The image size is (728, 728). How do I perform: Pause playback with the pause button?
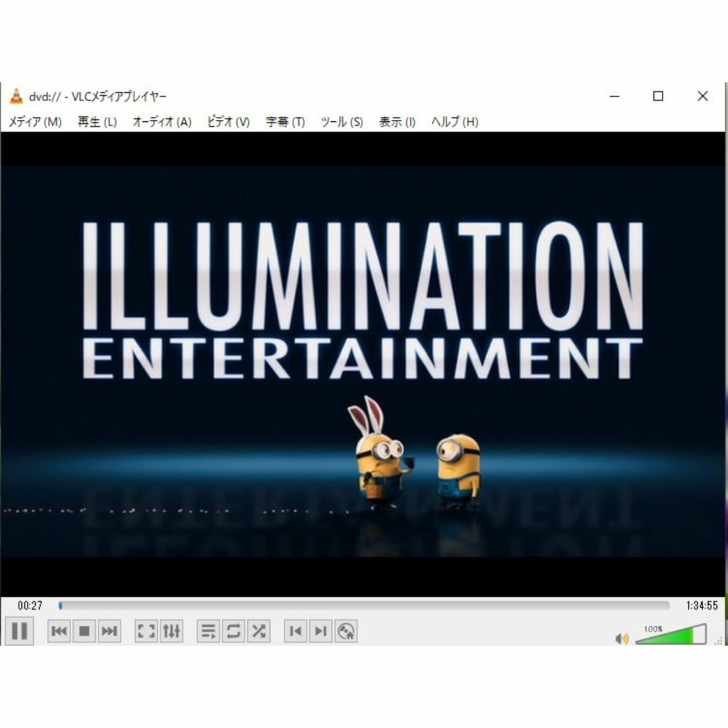tap(19, 631)
